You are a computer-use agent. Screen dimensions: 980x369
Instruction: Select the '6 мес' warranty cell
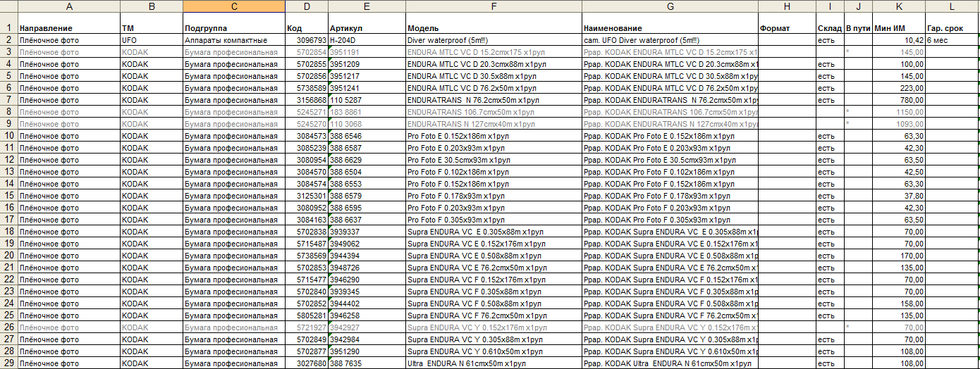(x=953, y=40)
